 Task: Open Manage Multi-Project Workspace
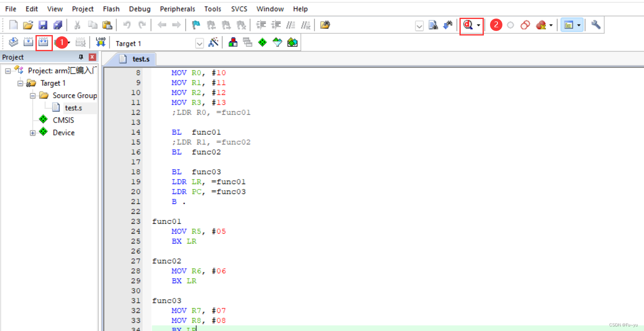[248, 42]
